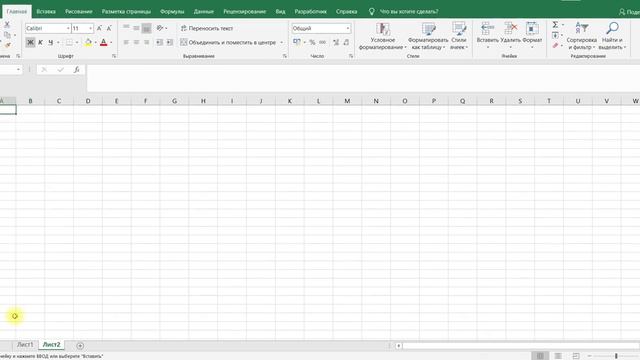Click the text orientation icon
The width and height of the screenshot is (640, 360).
[x=160, y=28]
